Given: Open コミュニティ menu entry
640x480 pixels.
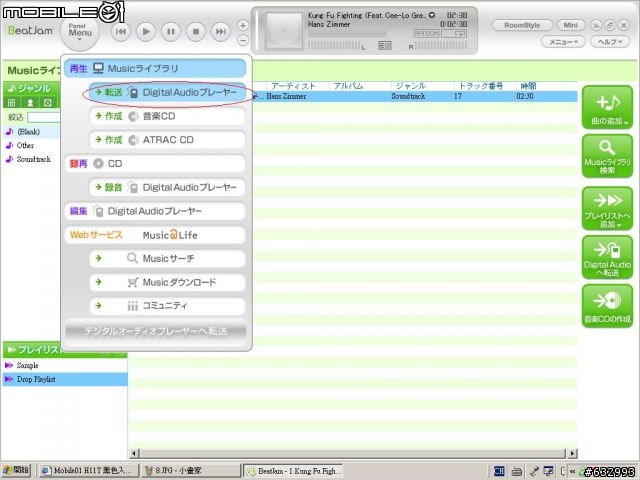Looking at the screenshot, I should (167, 306).
